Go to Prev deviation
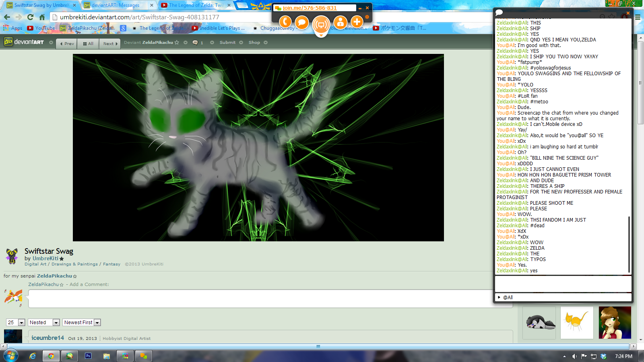The width and height of the screenshot is (644, 362). [x=67, y=43]
